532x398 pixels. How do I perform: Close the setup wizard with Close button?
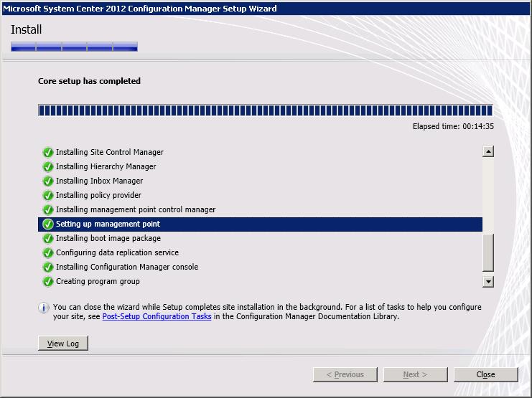[485, 374]
